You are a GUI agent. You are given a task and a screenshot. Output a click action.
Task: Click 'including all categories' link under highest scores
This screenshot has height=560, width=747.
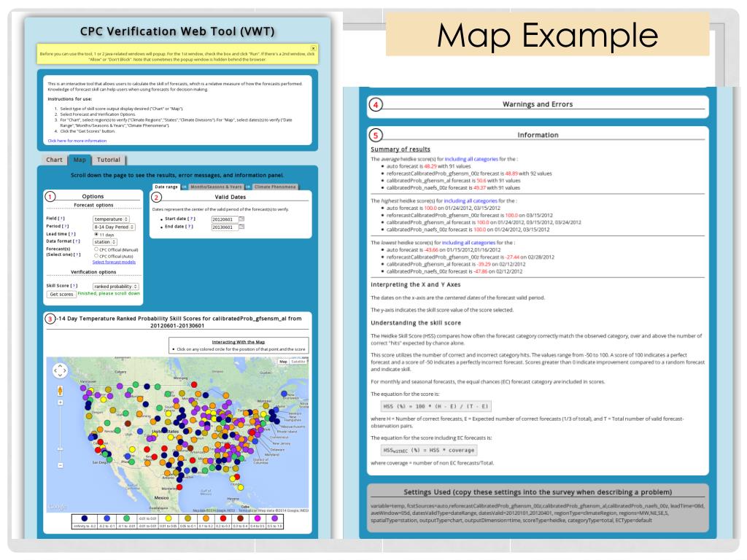pyautogui.click(x=471, y=201)
